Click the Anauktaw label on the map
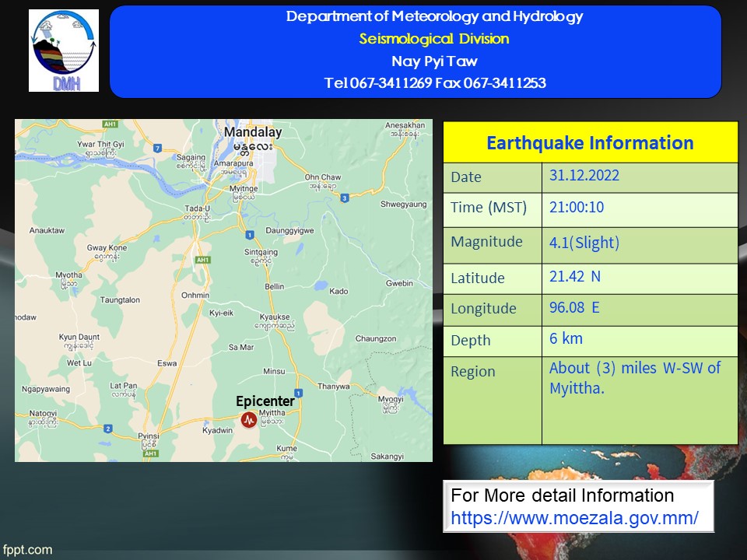The width and height of the screenshot is (747, 560). 47,230
